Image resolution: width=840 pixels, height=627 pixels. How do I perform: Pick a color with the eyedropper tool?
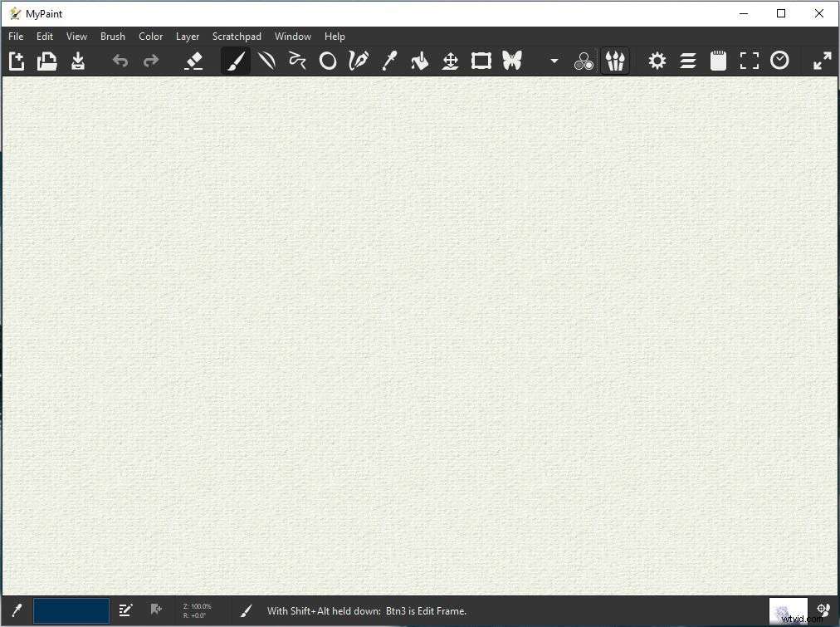click(389, 61)
